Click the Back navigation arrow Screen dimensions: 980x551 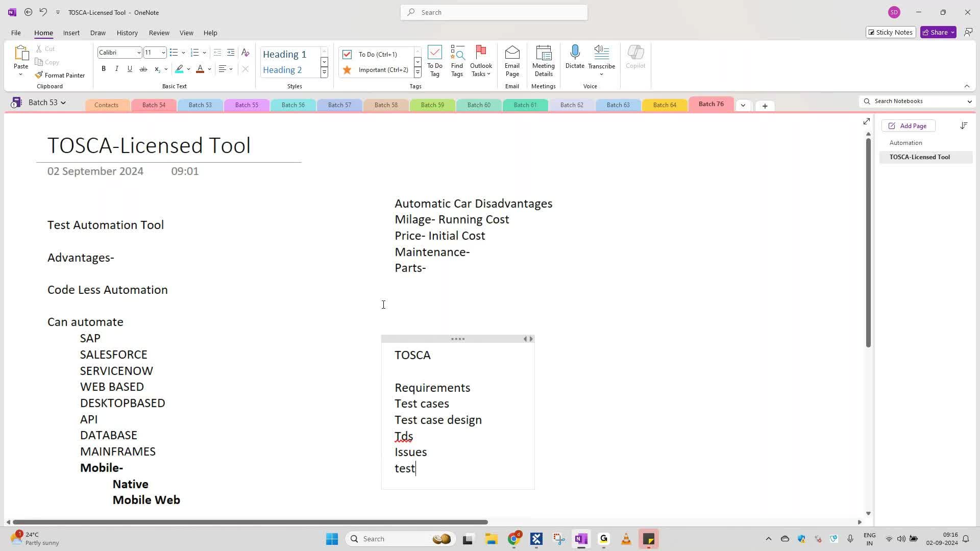pos(28,12)
